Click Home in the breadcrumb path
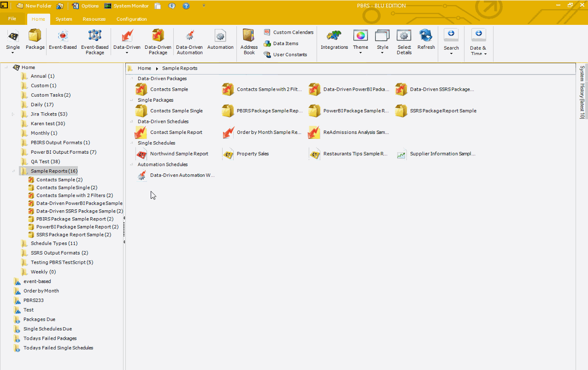Viewport: 588px width, 370px height. point(144,68)
